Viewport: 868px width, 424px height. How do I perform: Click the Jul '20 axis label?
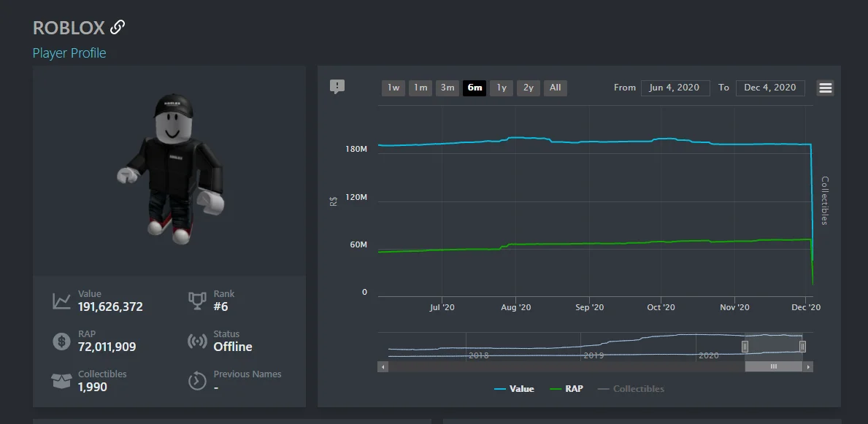(x=442, y=307)
